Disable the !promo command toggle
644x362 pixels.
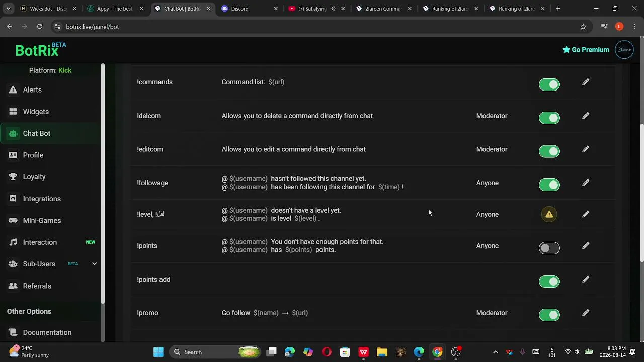point(549,315)
